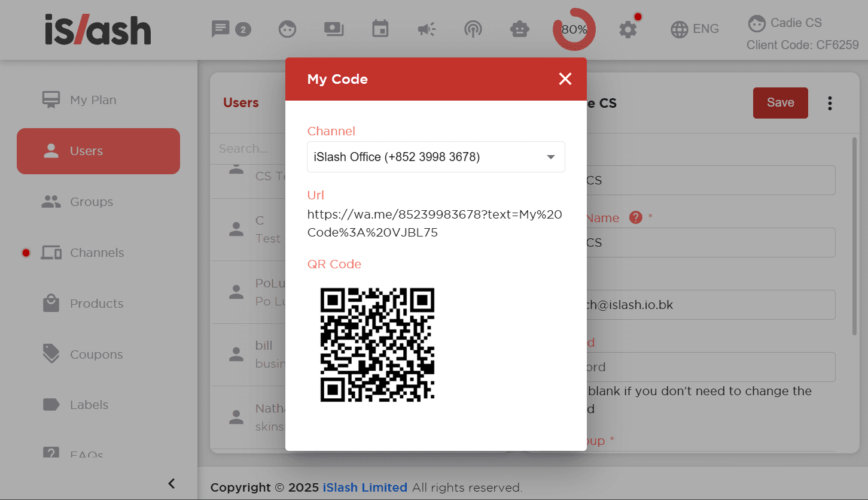Image resolution: width=868 pixels, height=500 pixels.
Task: Click the Users search field
Action: (x=249, y=149)
